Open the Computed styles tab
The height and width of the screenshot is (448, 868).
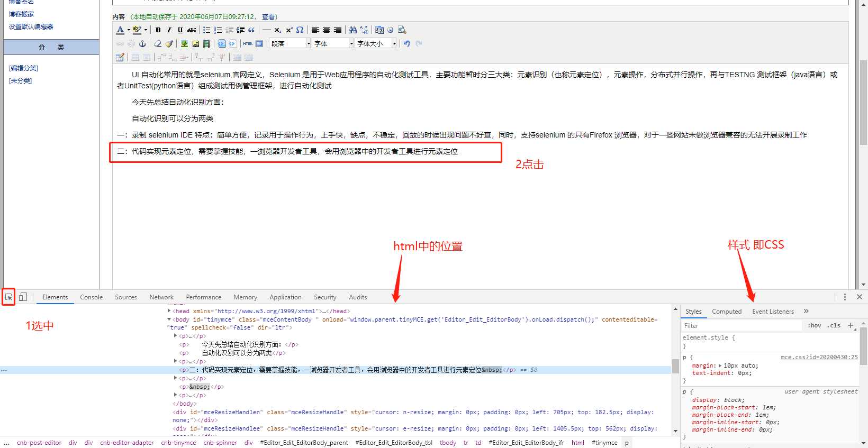tap(727, 312)
